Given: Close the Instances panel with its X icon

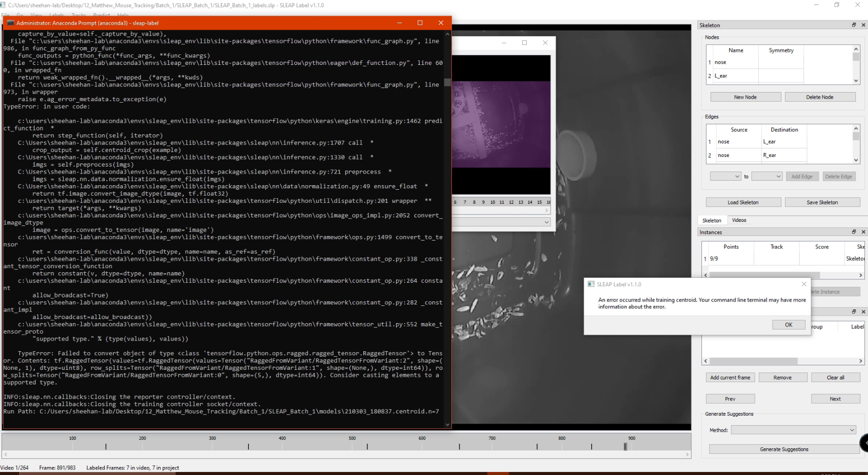Looking at the screenshot, I should 863,231.
